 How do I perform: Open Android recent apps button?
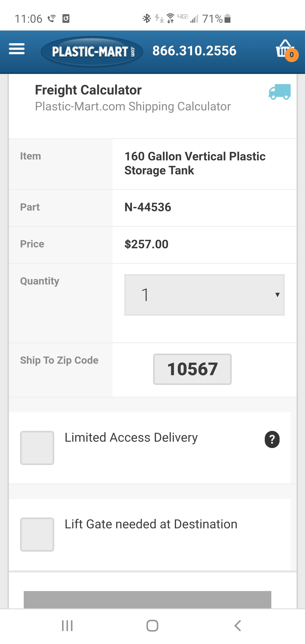coord(67,626)
